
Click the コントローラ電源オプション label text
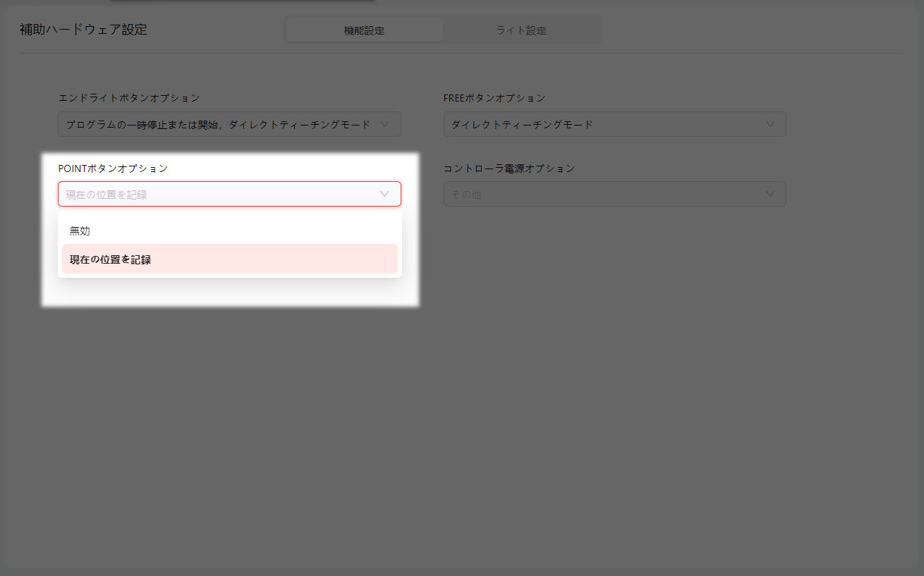(x=509, y=168)
